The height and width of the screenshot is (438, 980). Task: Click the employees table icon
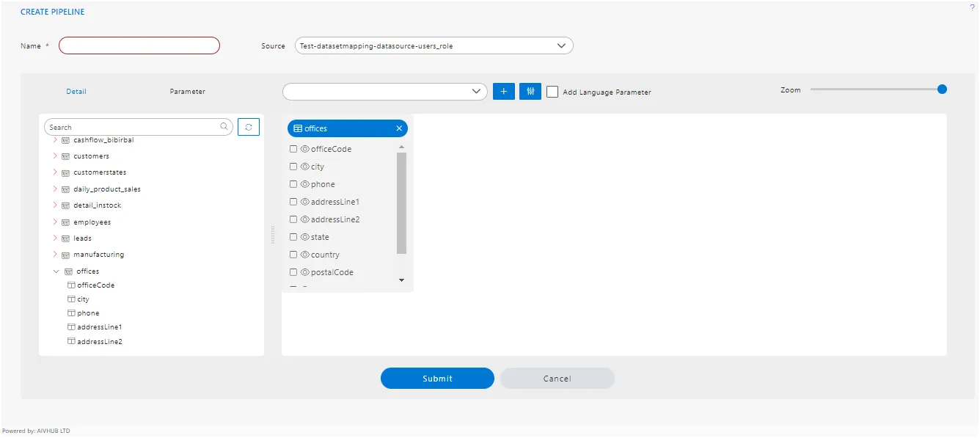[65, 222]
